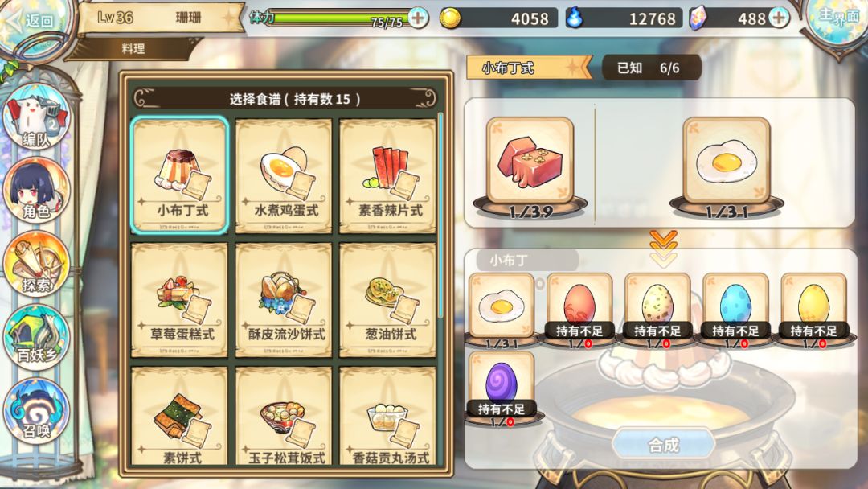Pick the blue spotted egg ingredient

(x=735, y=307)
